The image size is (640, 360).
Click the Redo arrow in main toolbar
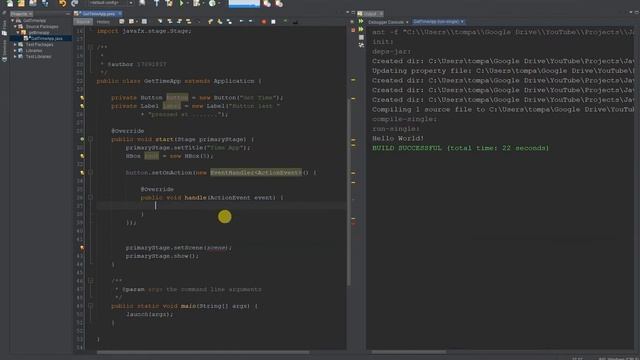coord(74,4)
